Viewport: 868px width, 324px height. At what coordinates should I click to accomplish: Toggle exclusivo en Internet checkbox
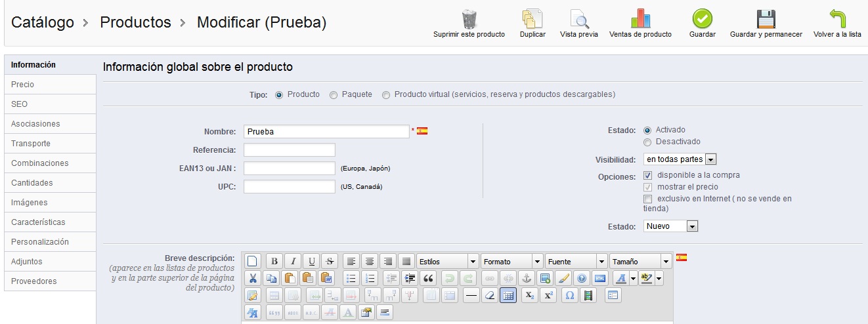coord(647,199)
